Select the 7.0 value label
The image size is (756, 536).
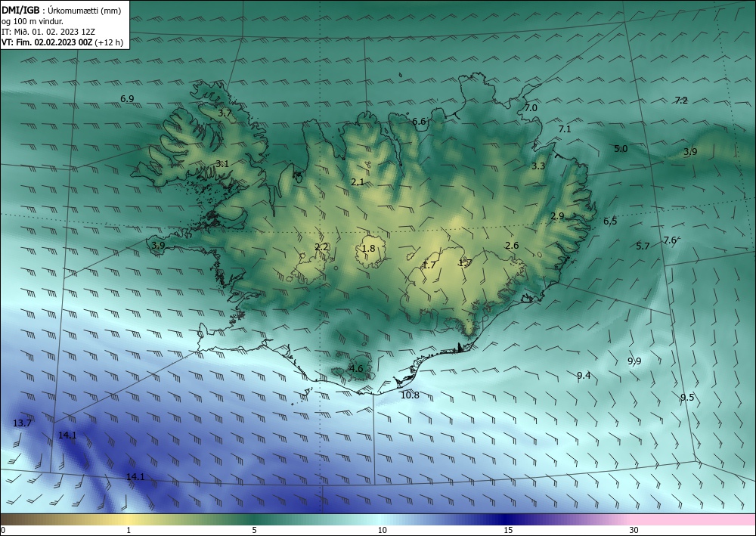[x=531, y=108]
